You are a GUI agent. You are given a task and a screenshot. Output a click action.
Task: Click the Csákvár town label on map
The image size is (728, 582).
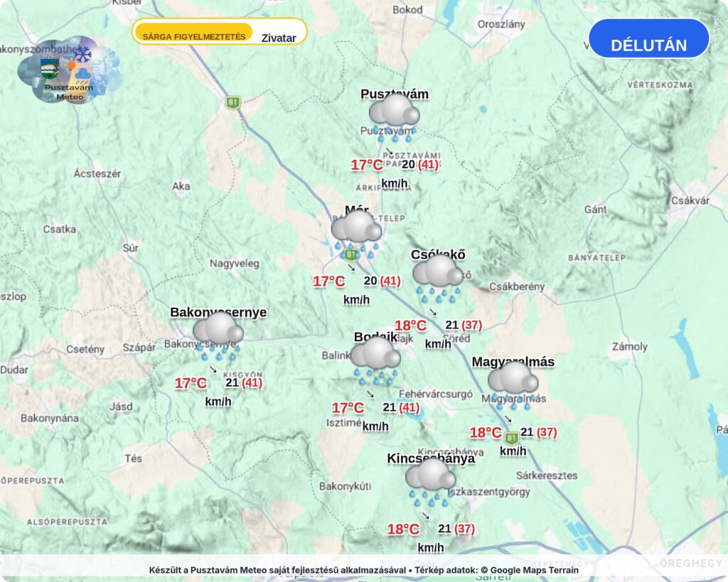(x=690, y=200)
